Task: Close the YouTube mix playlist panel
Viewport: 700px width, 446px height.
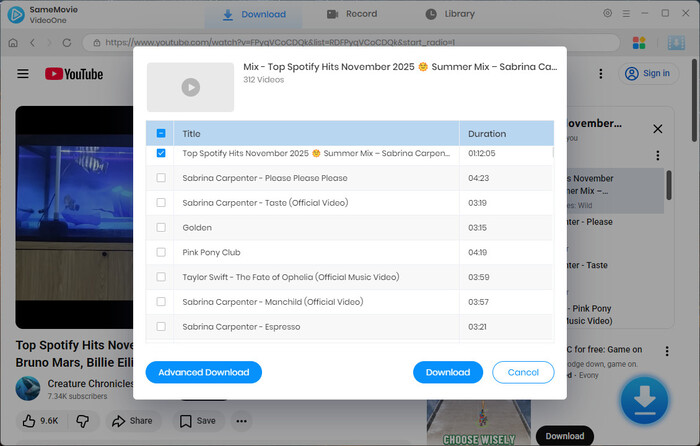Action: pos(658,129)
